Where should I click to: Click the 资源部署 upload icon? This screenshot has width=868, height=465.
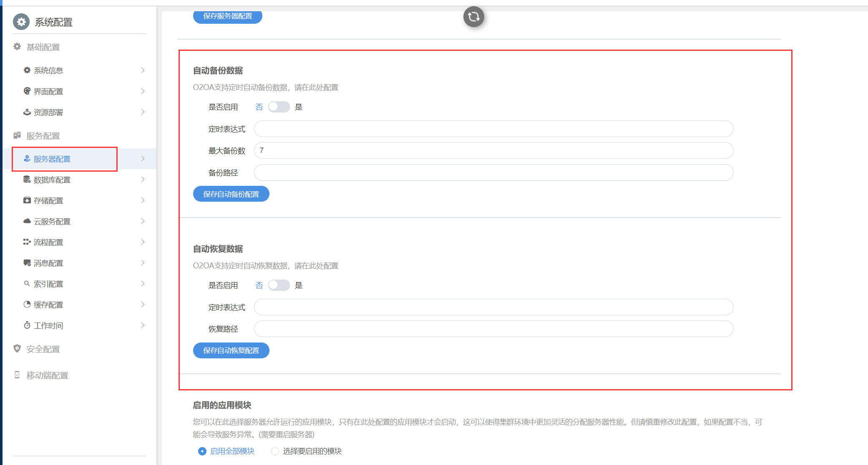click(27, 112)
